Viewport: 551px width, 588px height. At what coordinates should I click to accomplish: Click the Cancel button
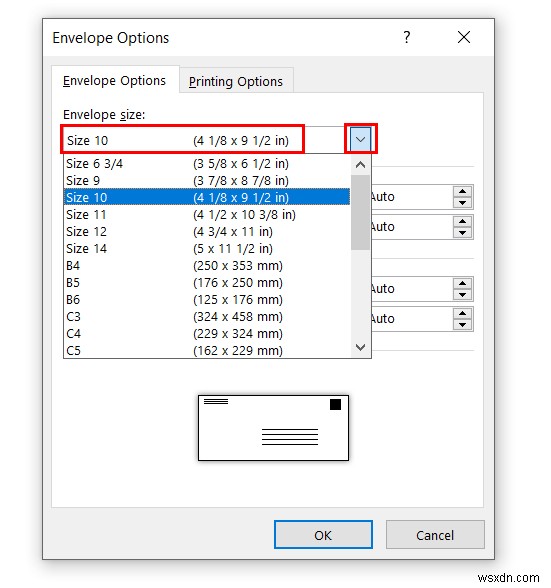point(435,535)
